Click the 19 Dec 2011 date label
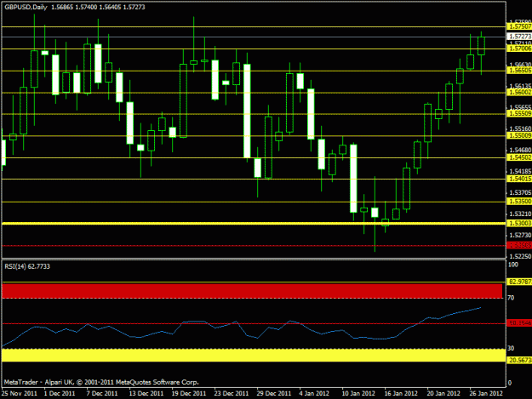532x399 pixels. [x=189, y=394]
